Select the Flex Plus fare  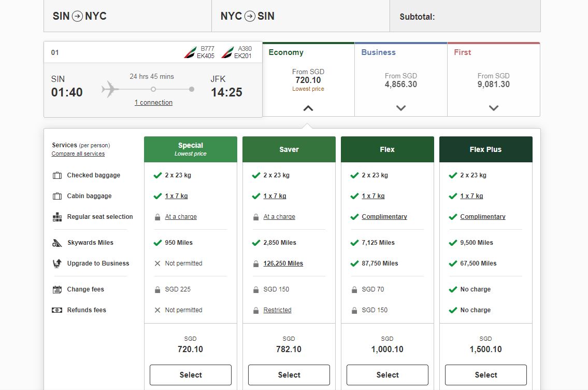point(485,375)
